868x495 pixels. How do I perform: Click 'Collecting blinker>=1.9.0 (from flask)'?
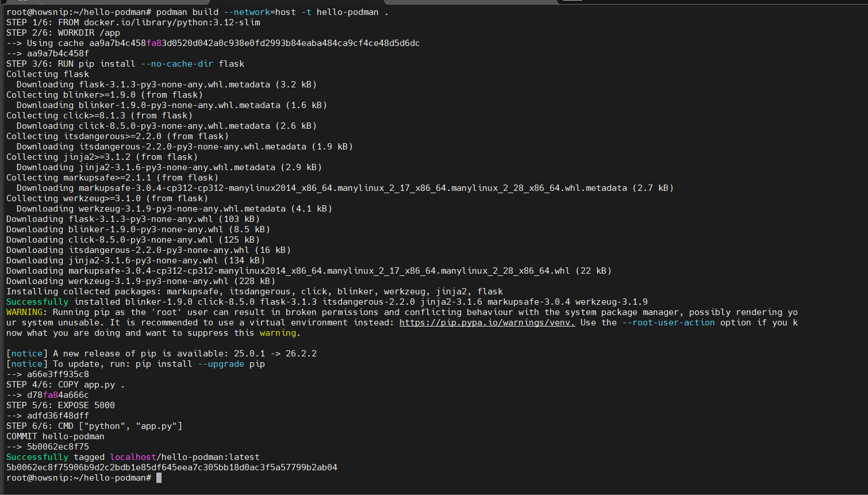105,95
